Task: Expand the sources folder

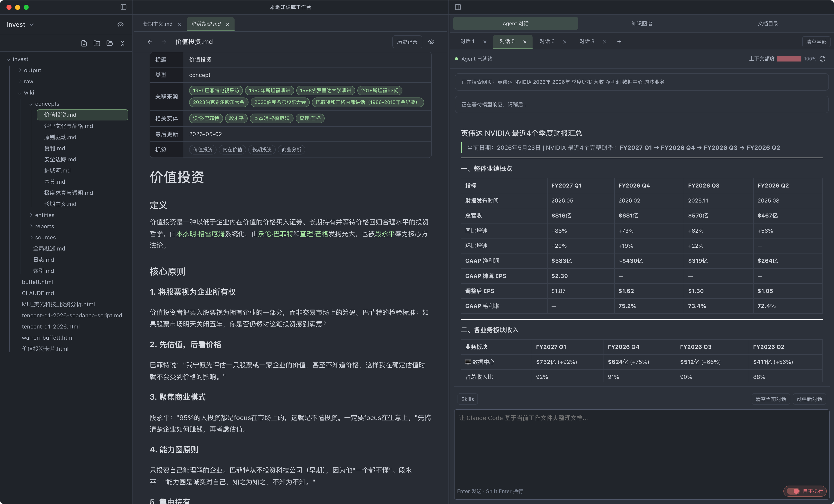Action: [31, 237]
